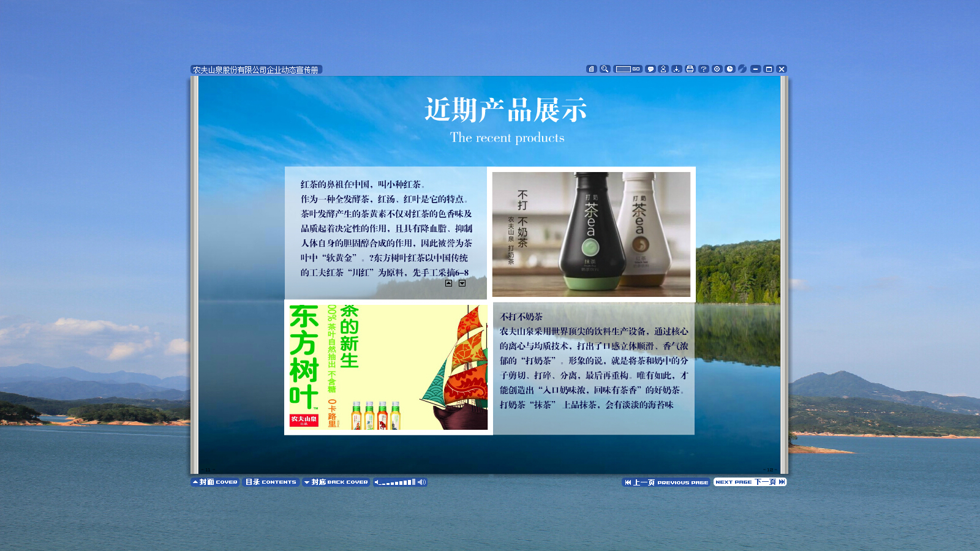Screen dimensions: 980x551
Task: Click the clock timer icon
Action: [730, 69]
